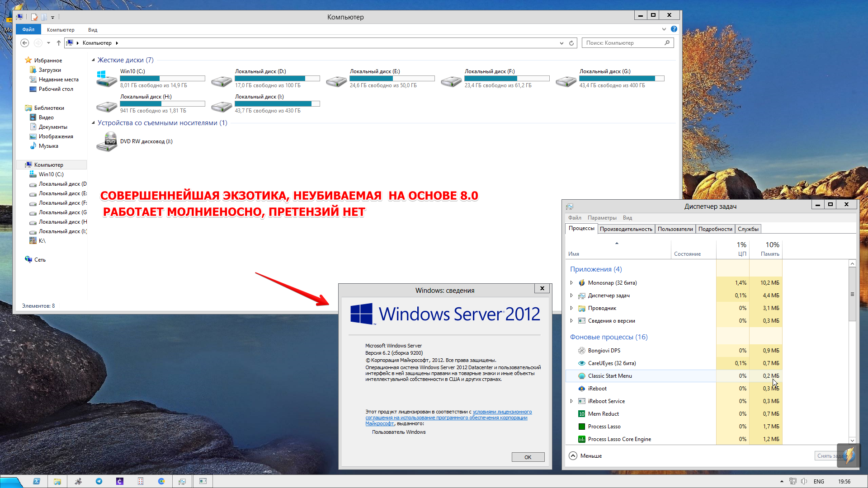This screenshot has width=868, height=488.
Task: Close the Windows: сведения dialog
Action: 542,288
